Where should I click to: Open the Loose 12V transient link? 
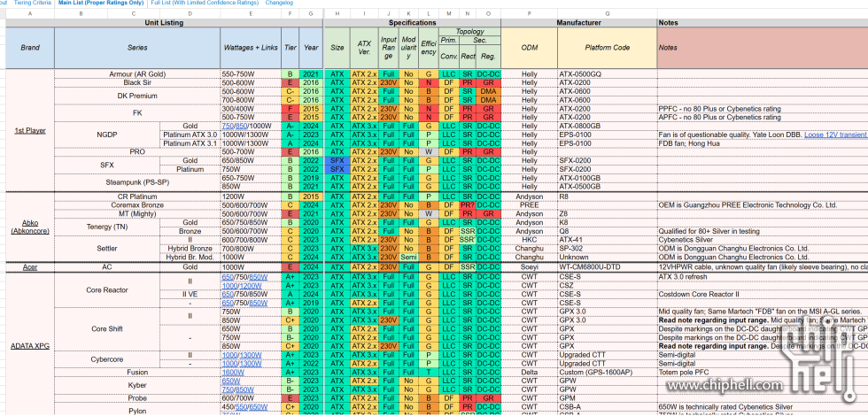[x=836, y=135]
